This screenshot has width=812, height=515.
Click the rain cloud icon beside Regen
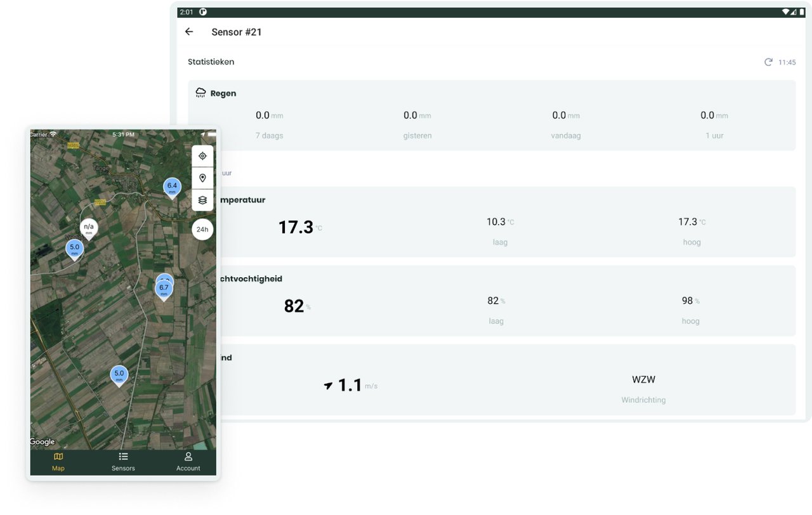click(200, 93)
